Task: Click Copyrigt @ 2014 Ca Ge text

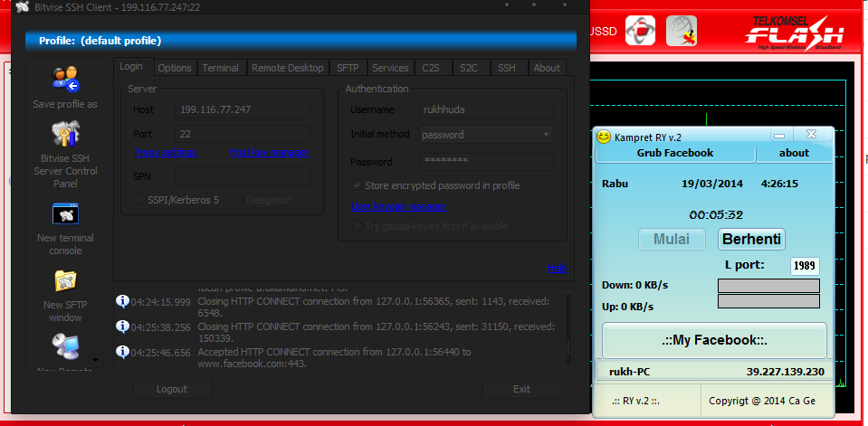Action: coord(762,401)
